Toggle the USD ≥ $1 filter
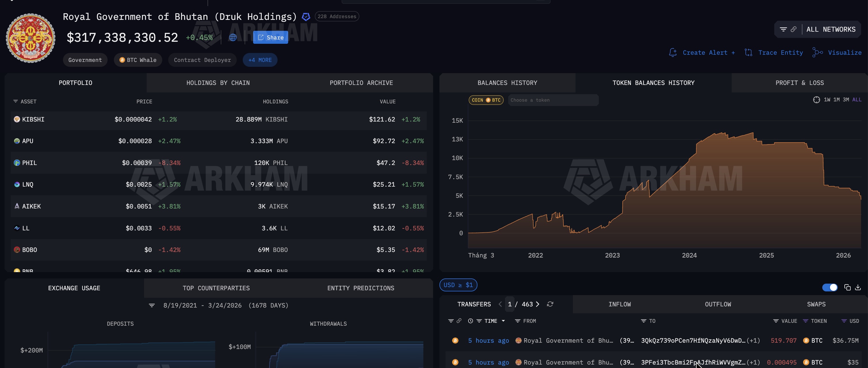The height and width of the screenshot is (368, 868). (458, 285)
